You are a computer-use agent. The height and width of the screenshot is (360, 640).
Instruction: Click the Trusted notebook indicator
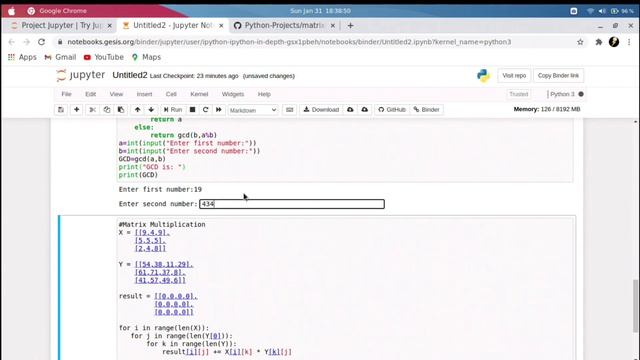tap(518, 94)
